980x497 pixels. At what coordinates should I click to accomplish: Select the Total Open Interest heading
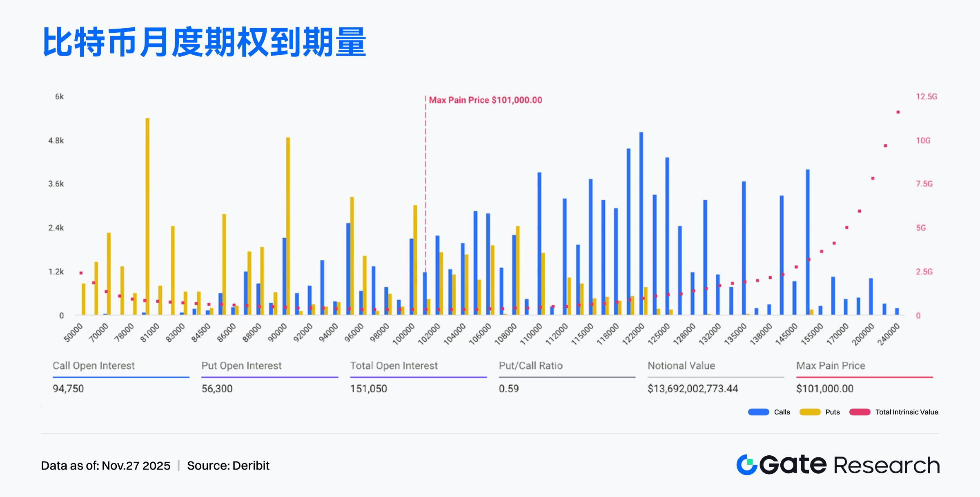(x=394, y=365)
